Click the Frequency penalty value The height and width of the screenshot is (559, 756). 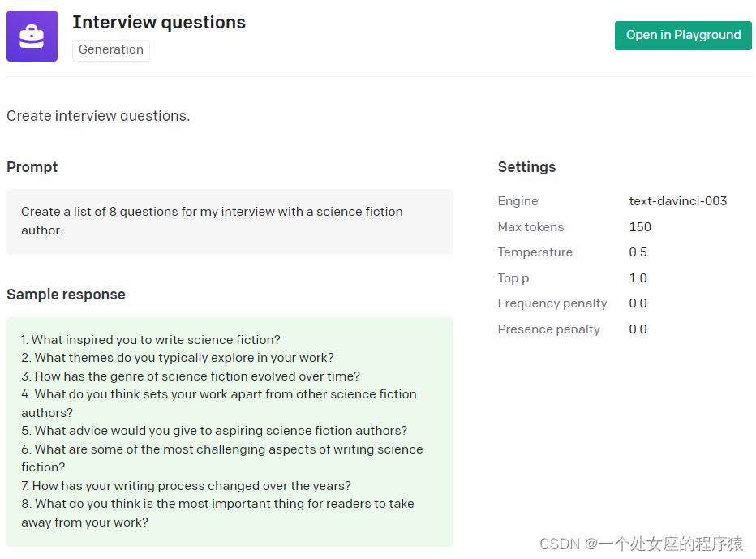pos(638,303)
